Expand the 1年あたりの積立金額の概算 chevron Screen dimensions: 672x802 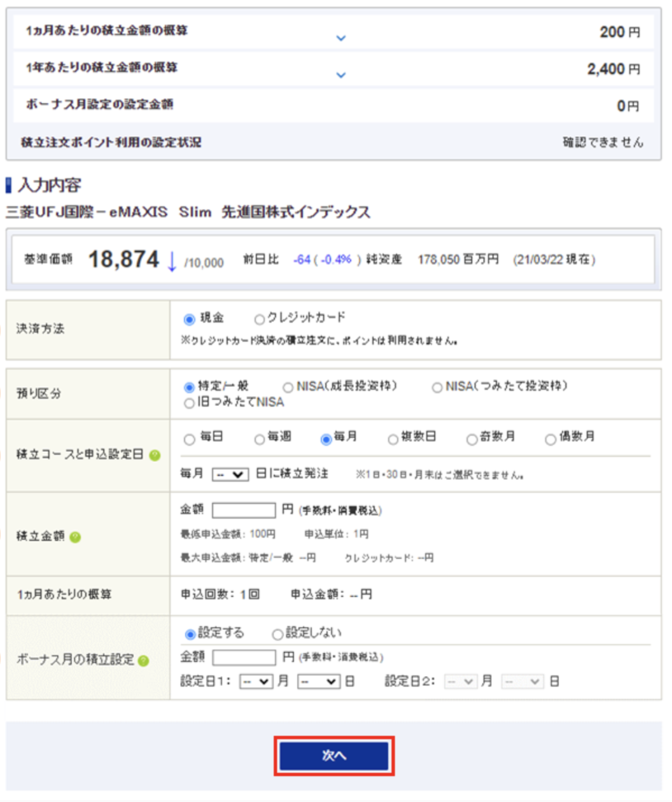[341, 75]
